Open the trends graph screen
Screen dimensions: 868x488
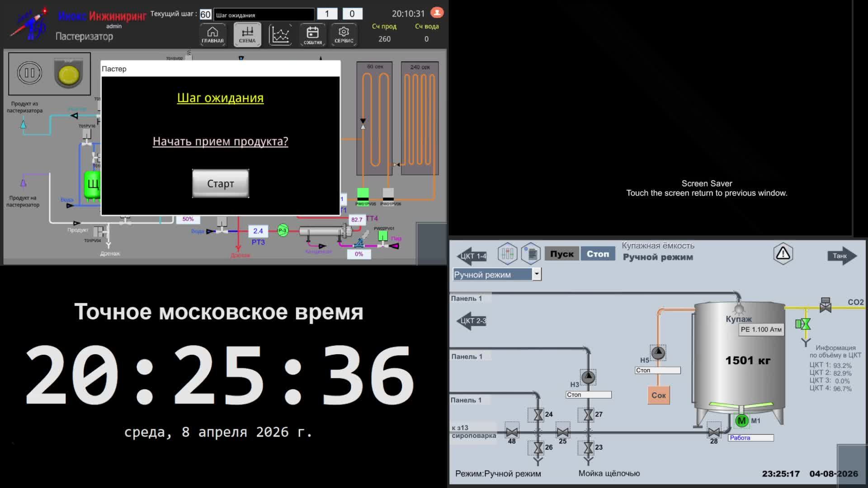(x=280, y=33)
